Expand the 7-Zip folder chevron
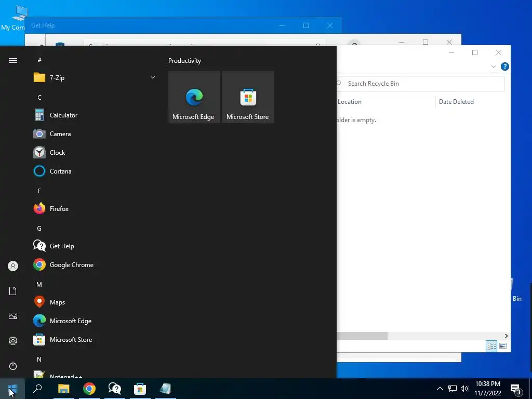532x399 pixels. tap(153, 78)
